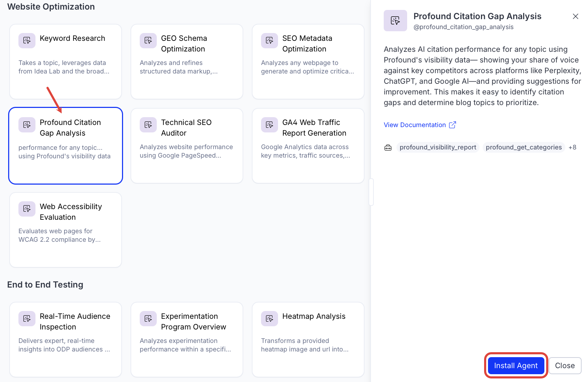
Task: Click the Technical SEO Auditor card icon
Action: (x=148, y=125)
